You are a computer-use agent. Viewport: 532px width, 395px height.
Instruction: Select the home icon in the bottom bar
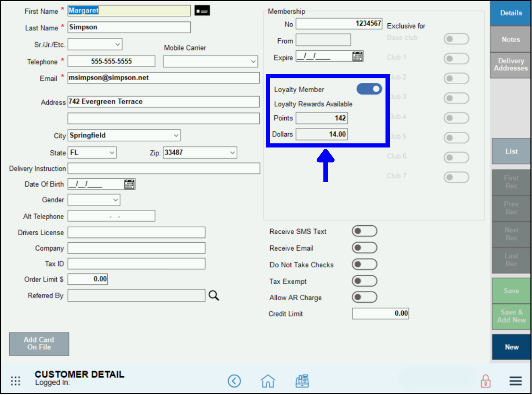pyautogui.click(x=268, y=381)
